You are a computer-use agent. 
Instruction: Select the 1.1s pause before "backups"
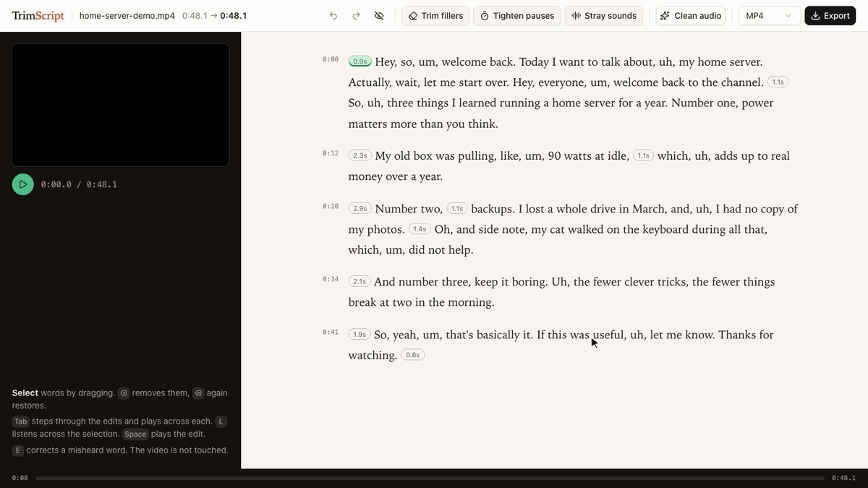pos(457,209)
